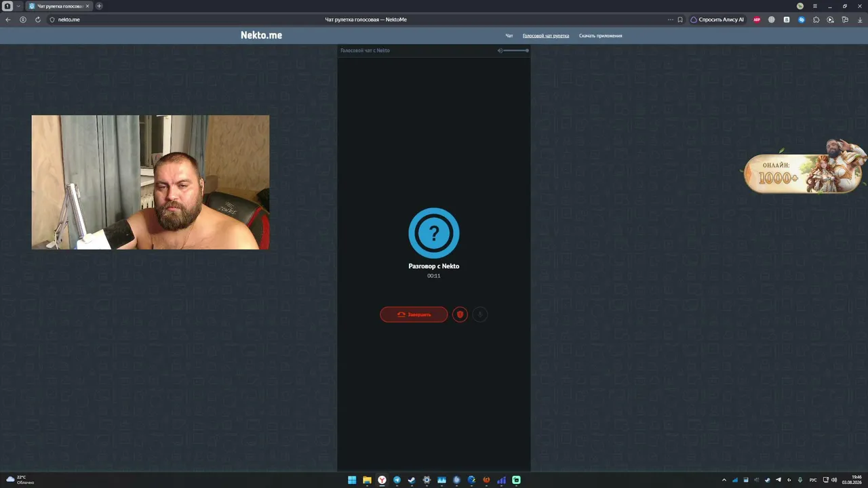Click the webcam video overlay
Image resolution: width=868 pixels, height=488 pixels.
(x=151, y=182)
